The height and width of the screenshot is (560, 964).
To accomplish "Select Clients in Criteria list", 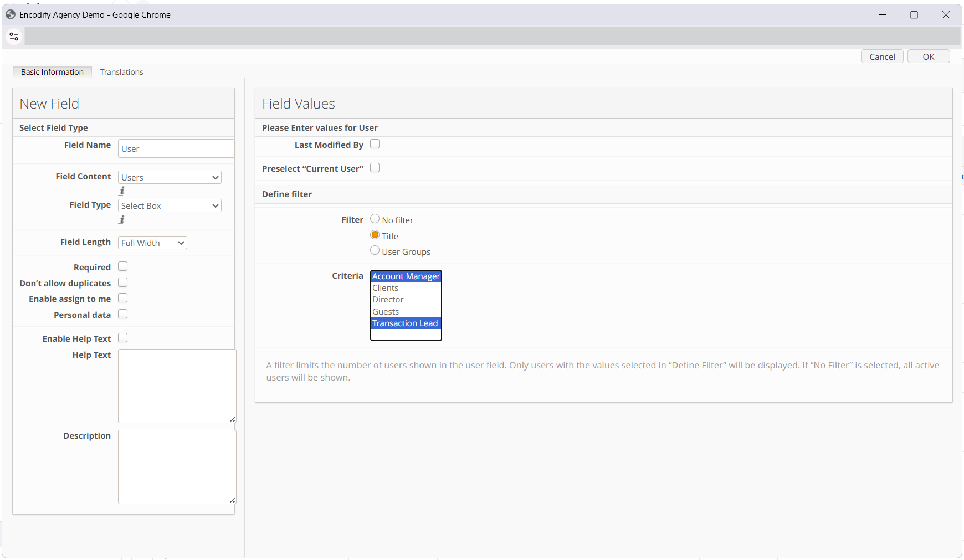I will click(406, 288).
